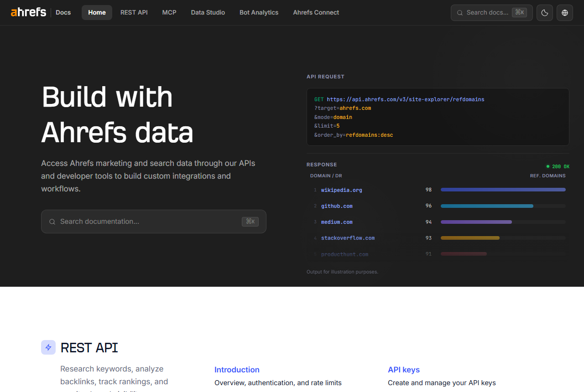The image size is (584, 392).
Task: Click the ⌘K badge in header search
Action: coord(519,13)
